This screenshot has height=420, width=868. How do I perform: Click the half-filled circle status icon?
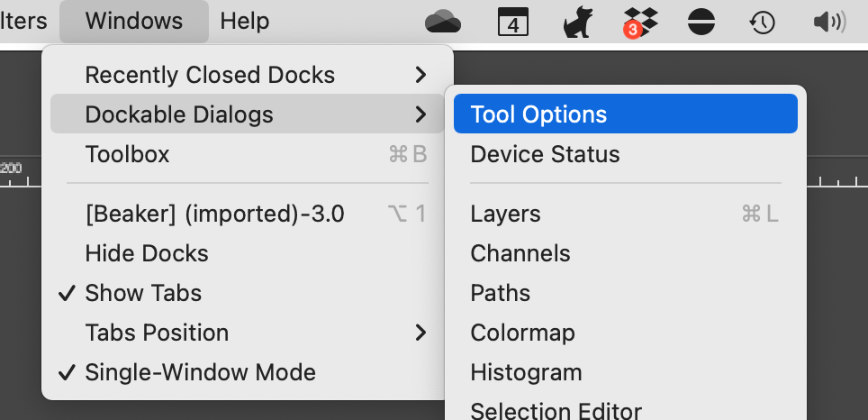tap(701, 22)
